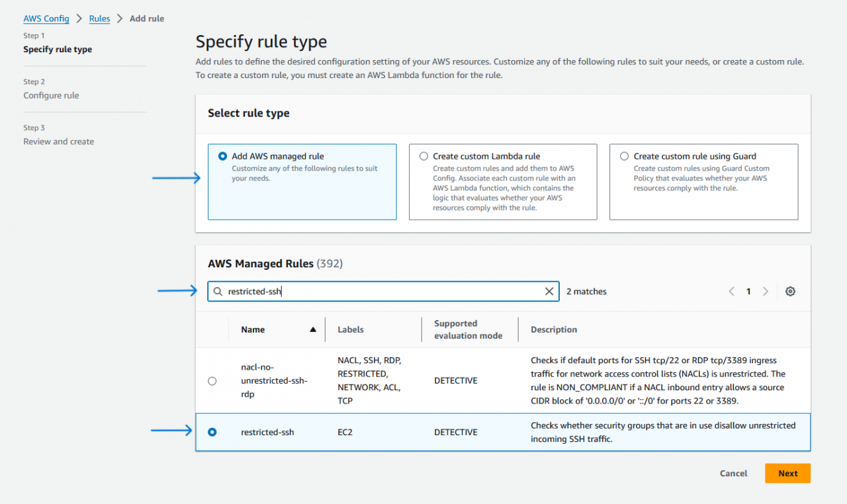Screen dimensions: 847x504
Task: Cancel the add rule process
Action: pyautogui.click(x=733, y=473)
